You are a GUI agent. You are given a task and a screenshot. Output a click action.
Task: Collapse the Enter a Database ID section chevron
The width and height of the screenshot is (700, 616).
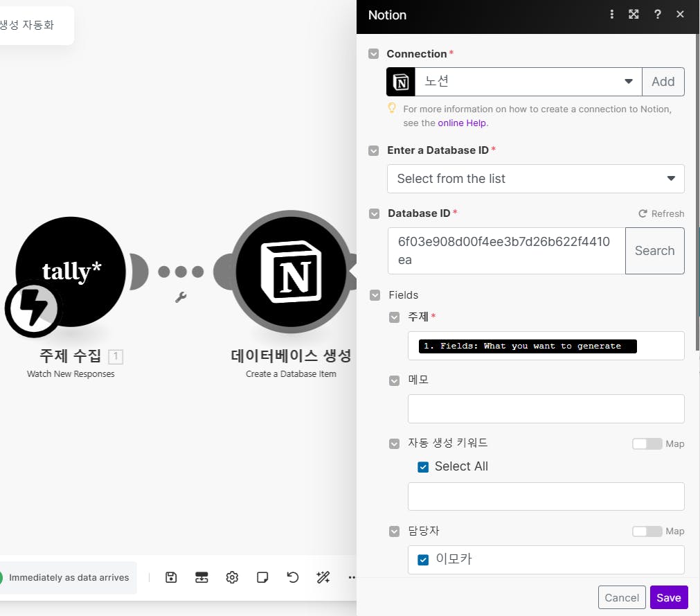coord(374,150)
